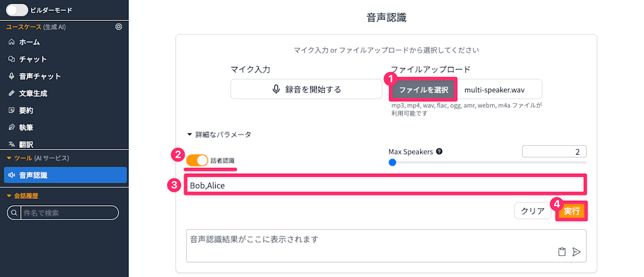Click the Max Speakers help question icon
Image resolution: width=644 pixels, height=277 pixels.
(439, 152)
